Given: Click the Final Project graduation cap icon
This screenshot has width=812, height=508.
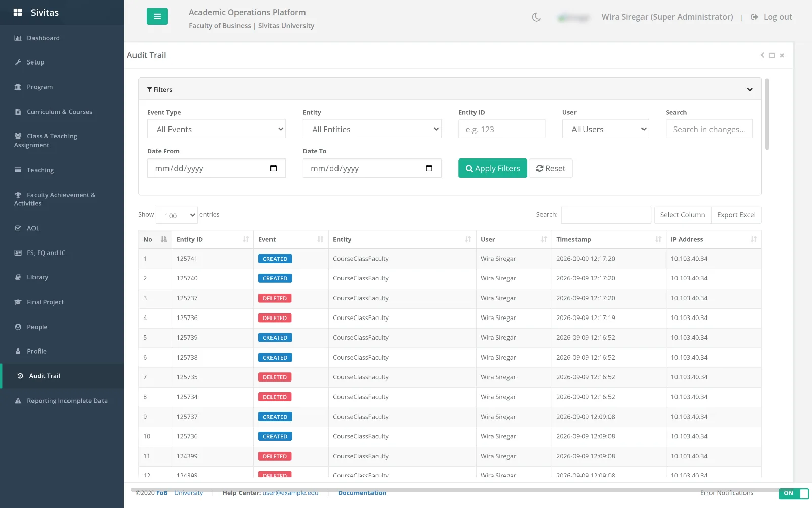Looking at the screenshot, I should click(18, 302).
